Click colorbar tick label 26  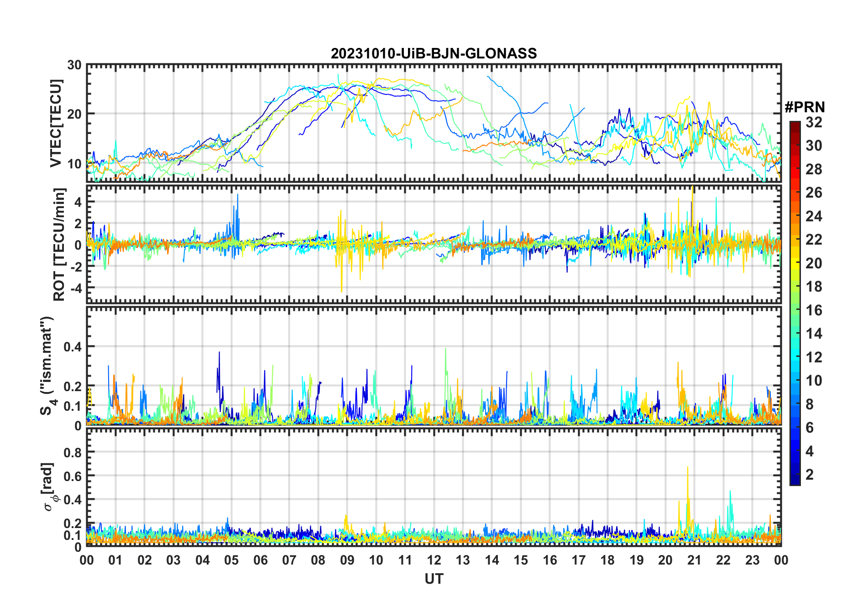click(x=814, y=193)
